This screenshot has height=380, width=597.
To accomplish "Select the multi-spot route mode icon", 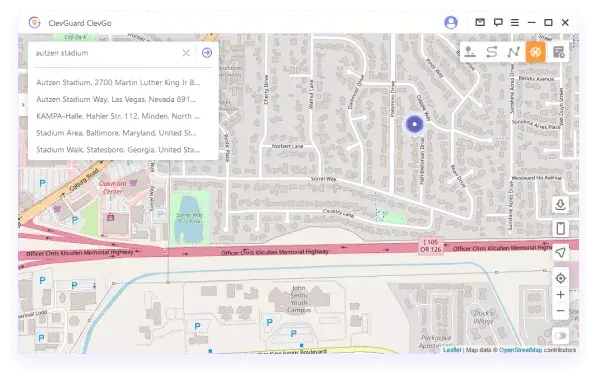I will pyautogui.click(x=513, y=52).
